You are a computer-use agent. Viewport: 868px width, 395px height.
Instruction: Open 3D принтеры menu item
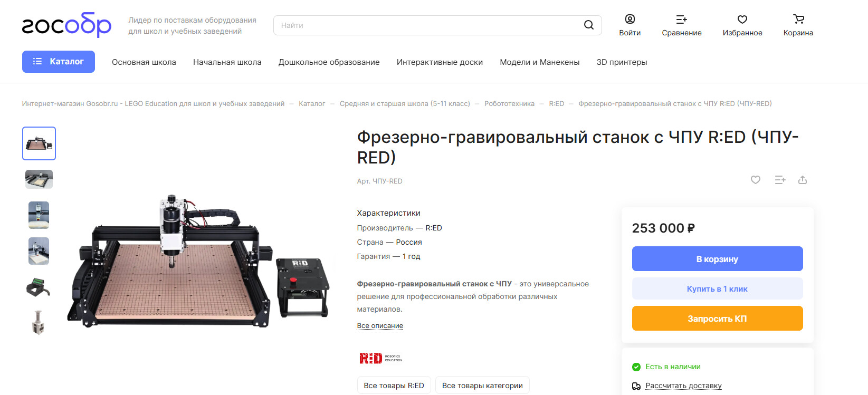(622, 62)
